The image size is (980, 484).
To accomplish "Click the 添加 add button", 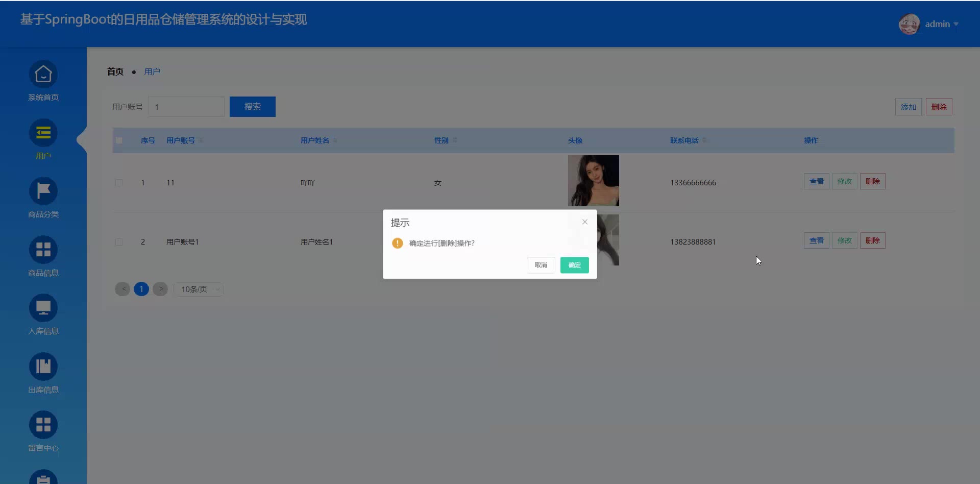I will tap(909, 107).
